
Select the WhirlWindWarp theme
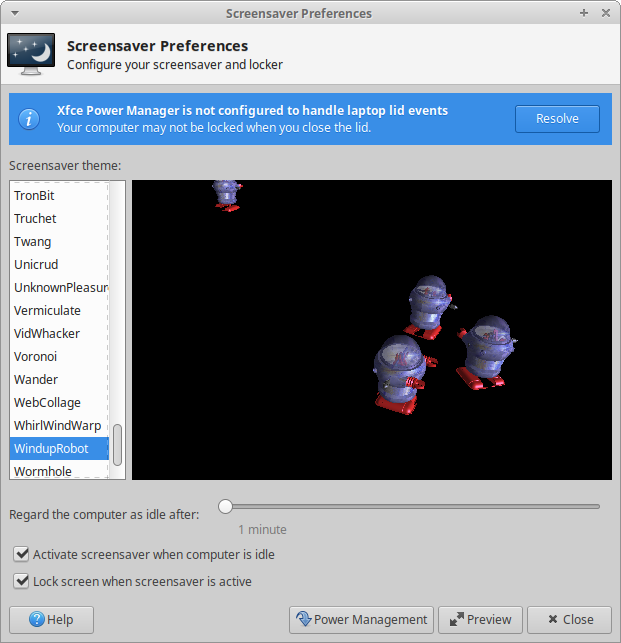[x=59, y=425]
